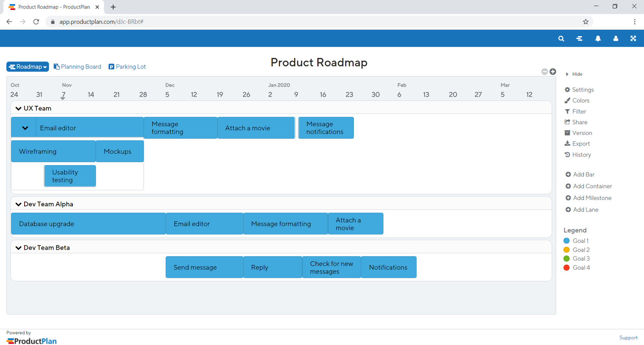
Task: Zoom out timeline with the minus icon
Action: coord(545,72)
